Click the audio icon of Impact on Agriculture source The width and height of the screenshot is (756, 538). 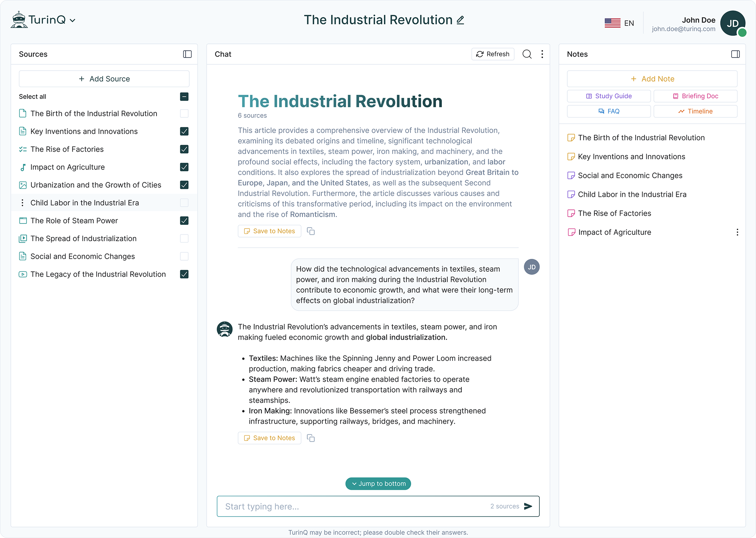coord(23,167)
